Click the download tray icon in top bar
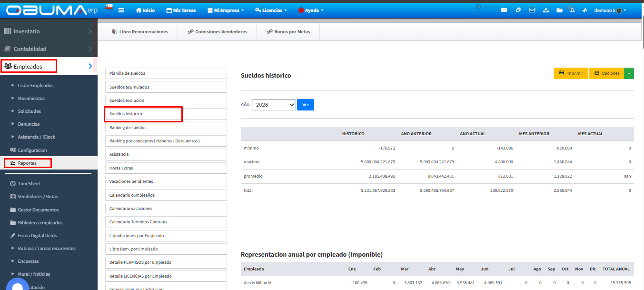Image resolution: width=644 pixels, height=290 pixels. coord(545,10)
